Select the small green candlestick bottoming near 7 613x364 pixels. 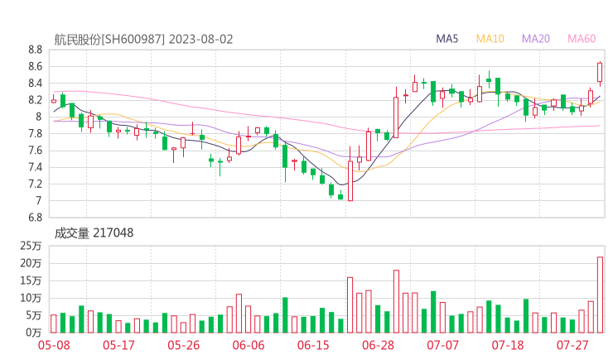[x=340, y=196]
